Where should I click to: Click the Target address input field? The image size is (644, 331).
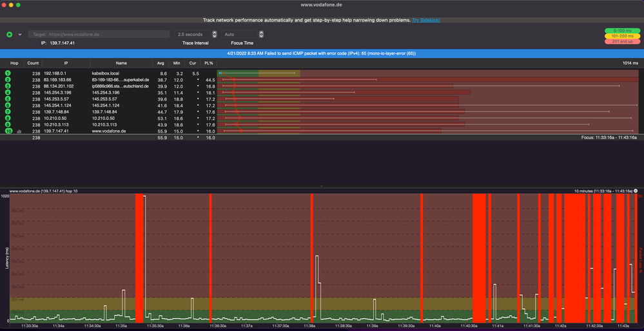pyautogui.click(x=99, y=35)
